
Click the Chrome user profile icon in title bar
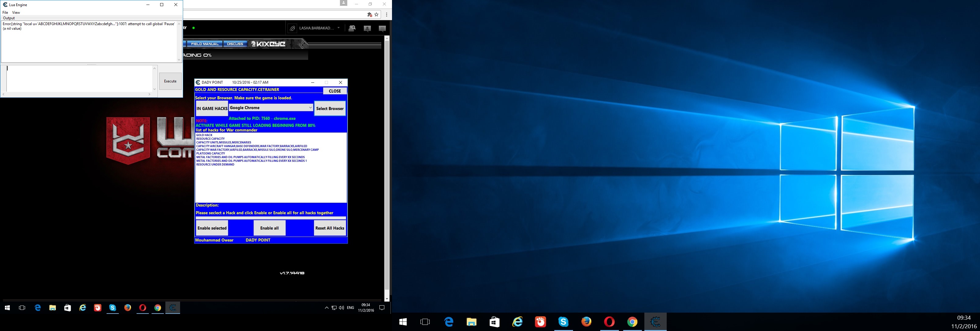click(344, 3)
